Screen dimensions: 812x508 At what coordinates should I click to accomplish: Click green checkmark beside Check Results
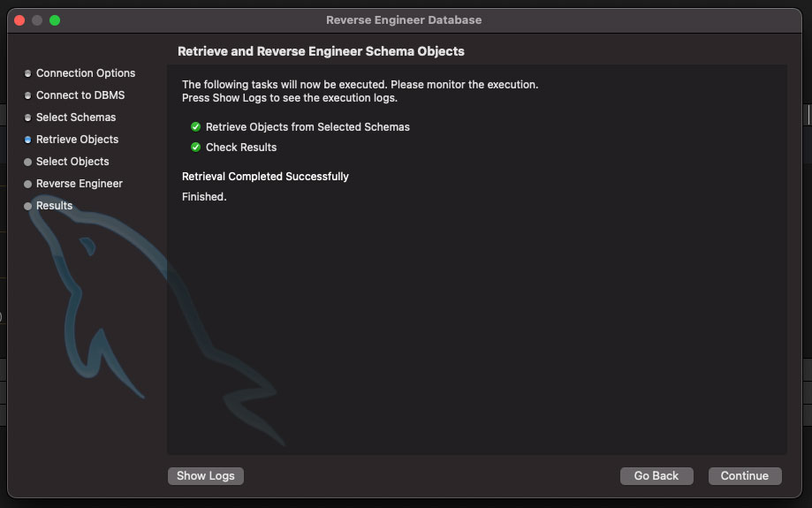coord(196,147)
